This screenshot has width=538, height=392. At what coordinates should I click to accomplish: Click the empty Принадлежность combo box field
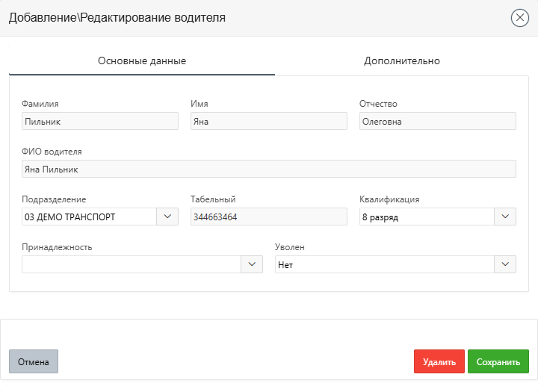[131, 264]
